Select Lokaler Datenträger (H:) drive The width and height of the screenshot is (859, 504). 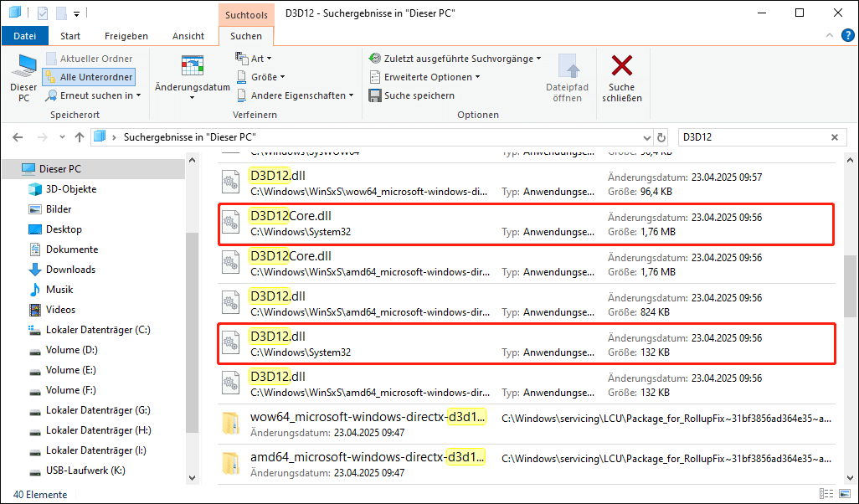click(99, 430)
